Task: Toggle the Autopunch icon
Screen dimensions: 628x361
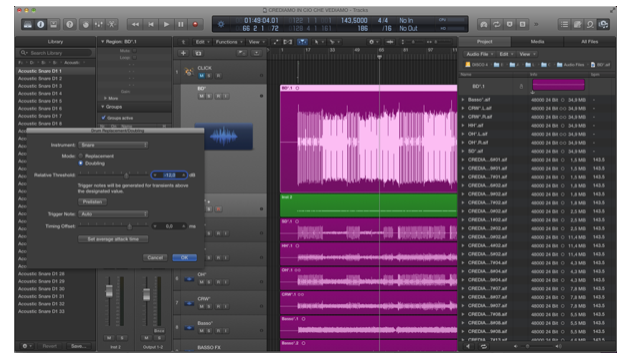Action: (x=509, y=24)
